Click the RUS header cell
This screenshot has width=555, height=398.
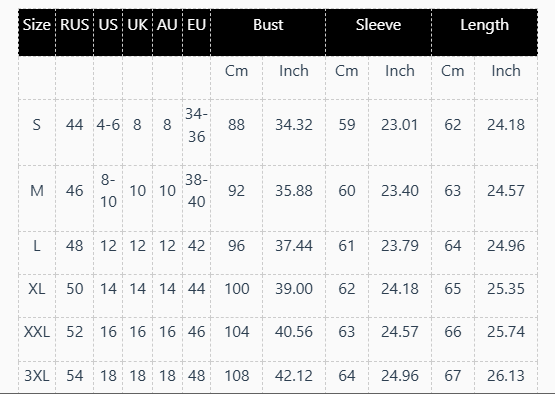point(74,25)
